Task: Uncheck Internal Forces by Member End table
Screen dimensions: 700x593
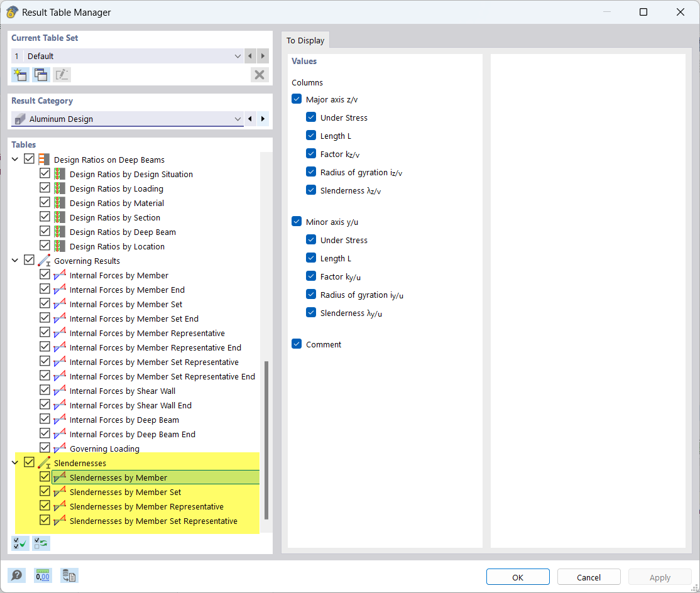Action: pyautogui.click(x=45, y=289)
